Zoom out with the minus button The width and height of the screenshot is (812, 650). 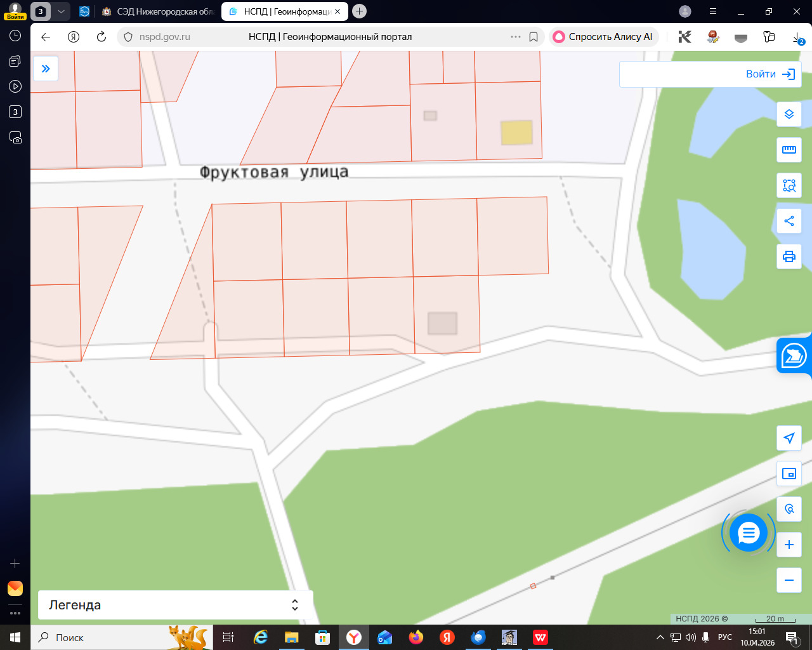click(789, 580)
